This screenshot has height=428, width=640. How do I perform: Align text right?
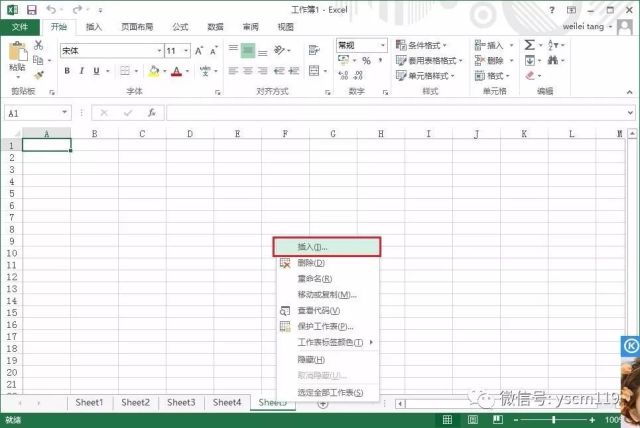click(263, 71)
